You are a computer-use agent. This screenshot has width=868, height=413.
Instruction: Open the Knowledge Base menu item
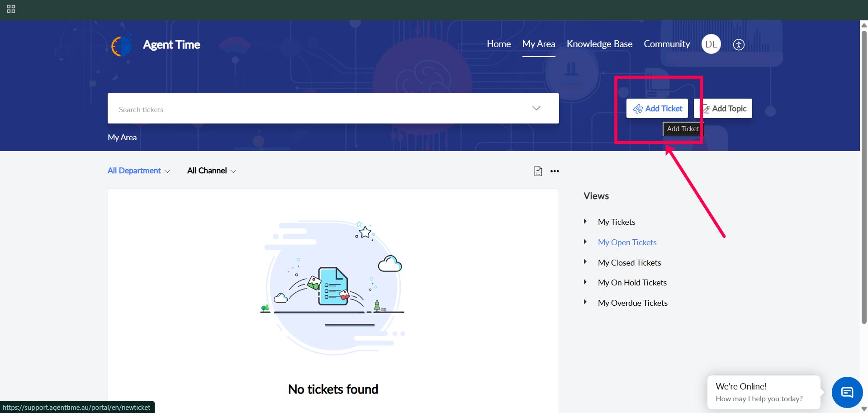(599, 44)
